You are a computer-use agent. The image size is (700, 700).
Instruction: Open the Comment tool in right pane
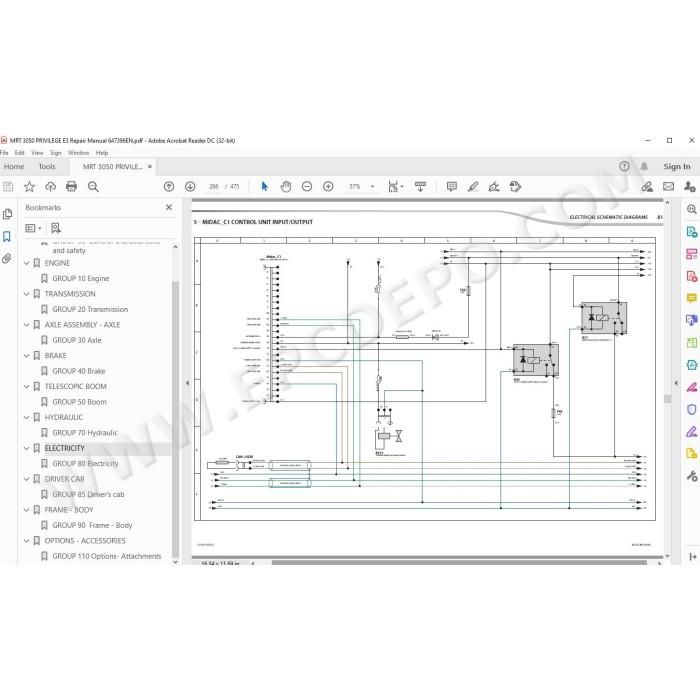[x=692, y=298]
